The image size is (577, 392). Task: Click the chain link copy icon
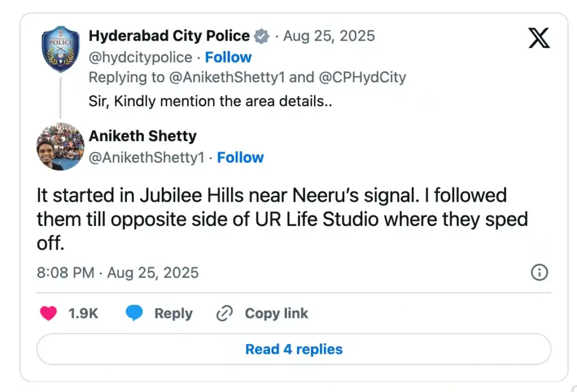pyautogui.click(x=225, y=314)
